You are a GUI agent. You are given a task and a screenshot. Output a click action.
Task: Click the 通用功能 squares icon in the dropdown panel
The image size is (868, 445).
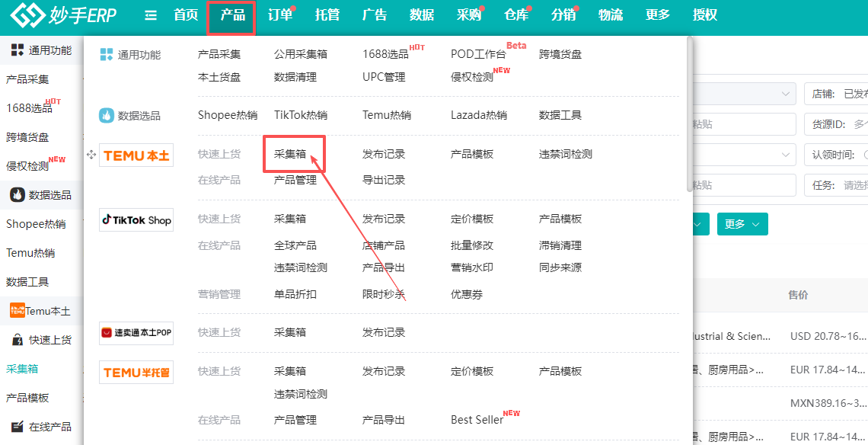107,54
